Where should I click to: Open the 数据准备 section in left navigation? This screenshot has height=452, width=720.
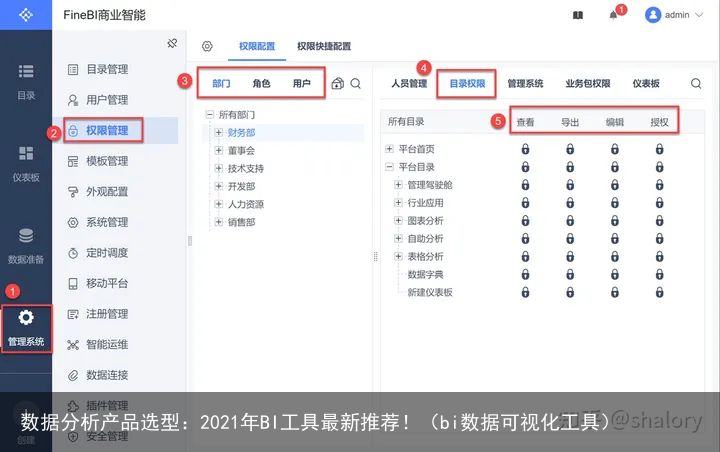pos(26,246)
